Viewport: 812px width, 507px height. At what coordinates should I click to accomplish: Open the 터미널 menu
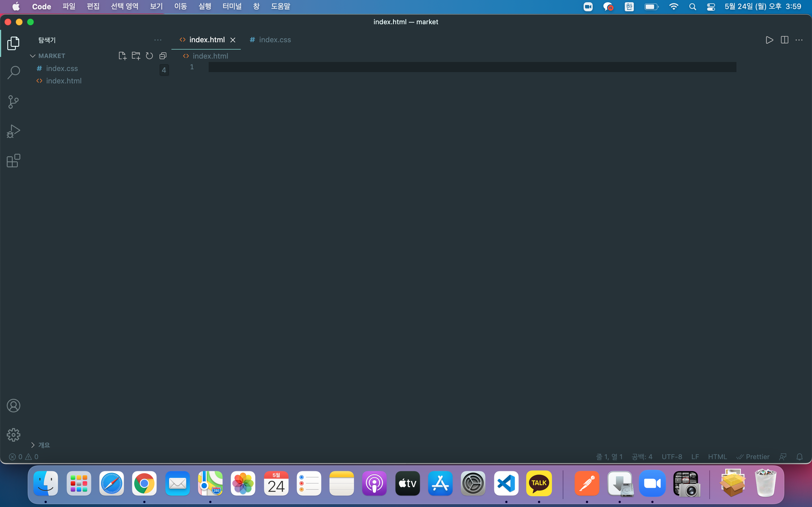point(232,6)
